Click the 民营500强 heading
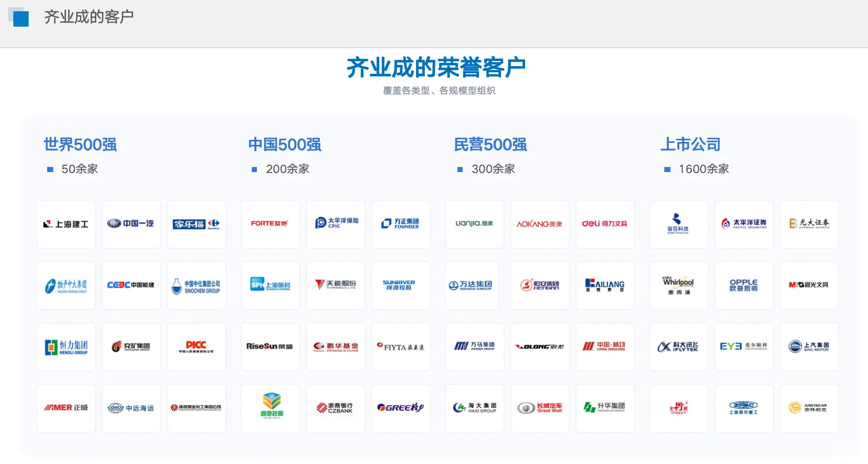This screenshot has height=464, width=868. click(491, 144)
